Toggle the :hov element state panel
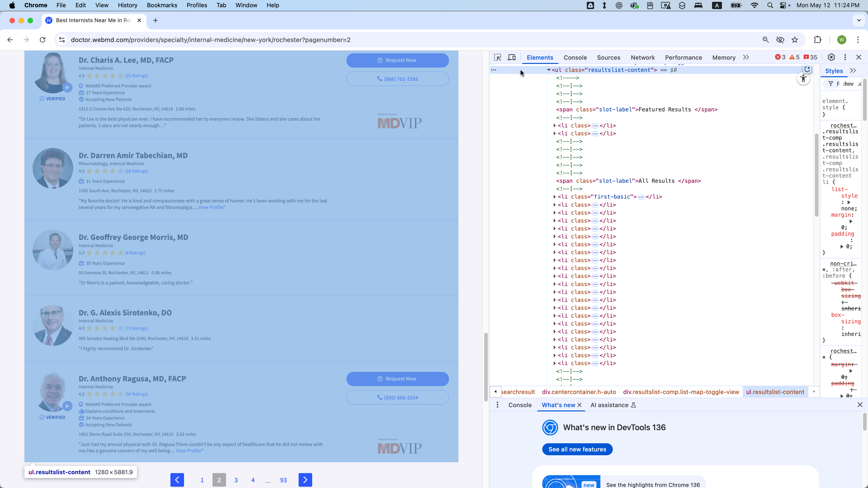This screenshot has width=868, height=488. coord(848,84)
